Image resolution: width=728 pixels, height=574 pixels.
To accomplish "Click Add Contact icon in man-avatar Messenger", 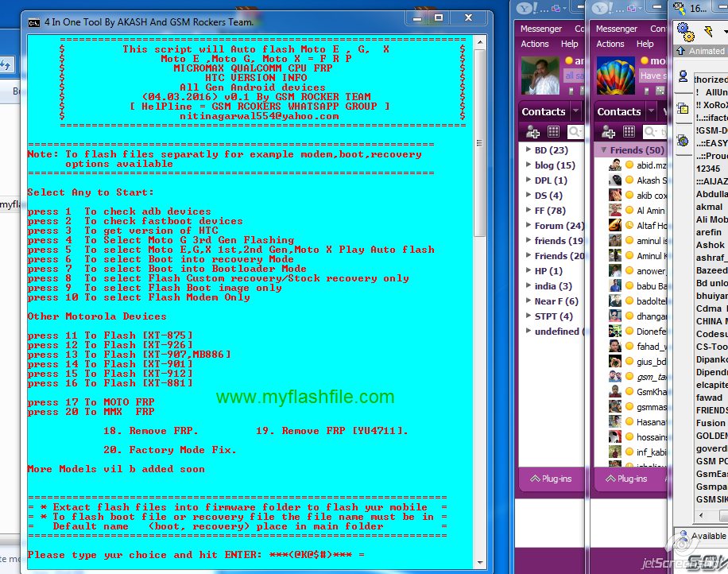I will pos(533,132).
